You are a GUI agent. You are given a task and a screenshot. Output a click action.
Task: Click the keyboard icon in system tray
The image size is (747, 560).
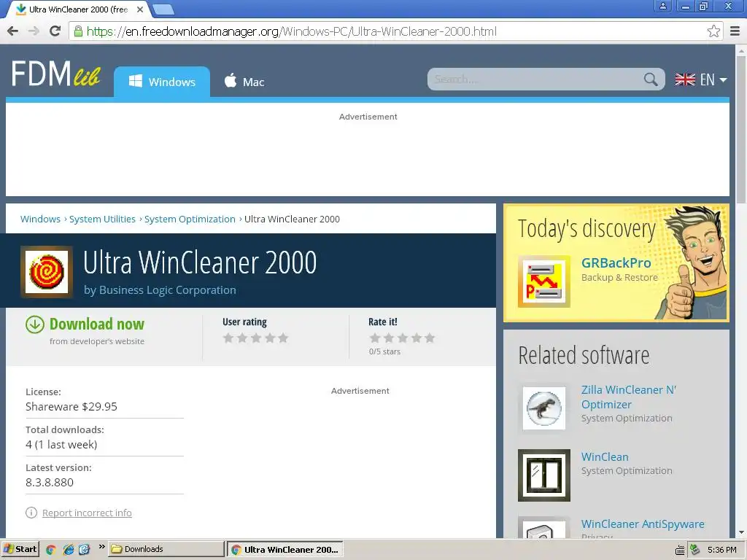[680, 550]
